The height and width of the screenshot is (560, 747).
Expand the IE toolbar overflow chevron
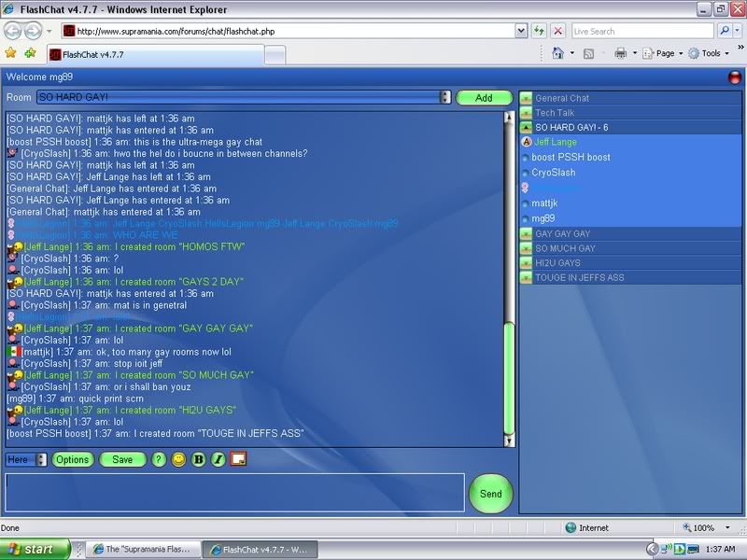tap(740, 48)
